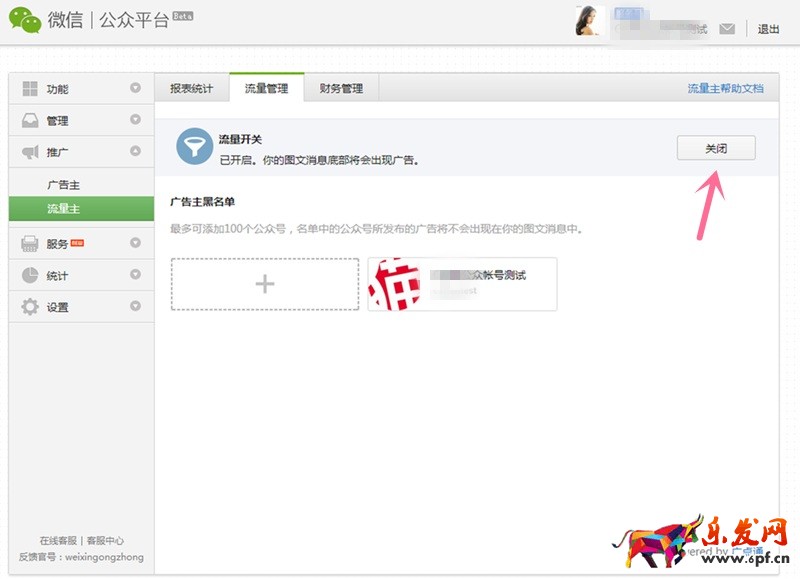Add a blacklist account with plus box
The image size is (800, 579).
(x=265, y=284)
